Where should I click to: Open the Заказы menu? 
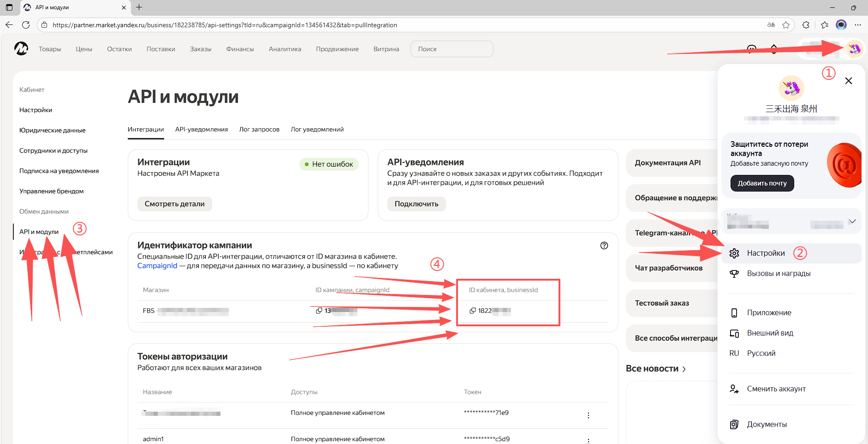(x=201, y=49)
